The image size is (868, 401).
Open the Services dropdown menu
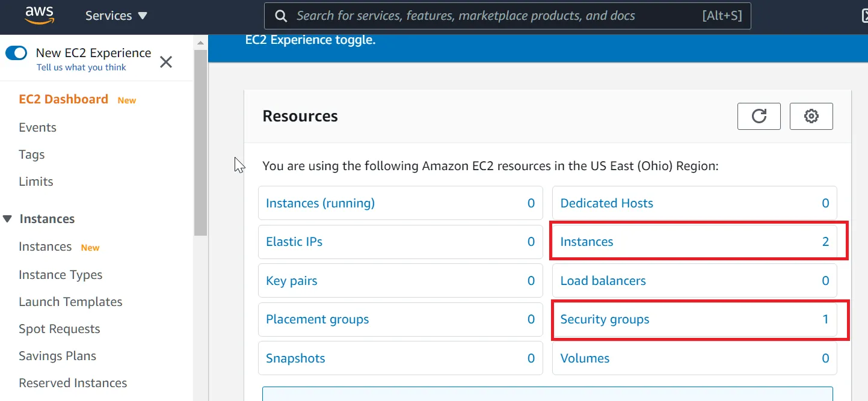(116, 16)
